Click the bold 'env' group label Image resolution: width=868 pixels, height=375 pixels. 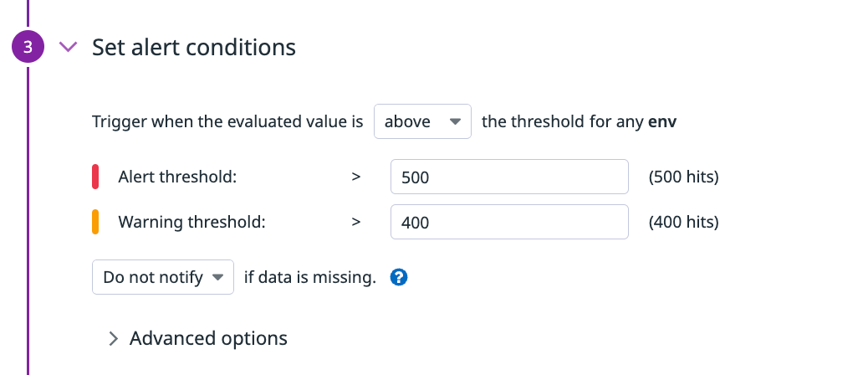pyautogui.click(x=662, y=122)
